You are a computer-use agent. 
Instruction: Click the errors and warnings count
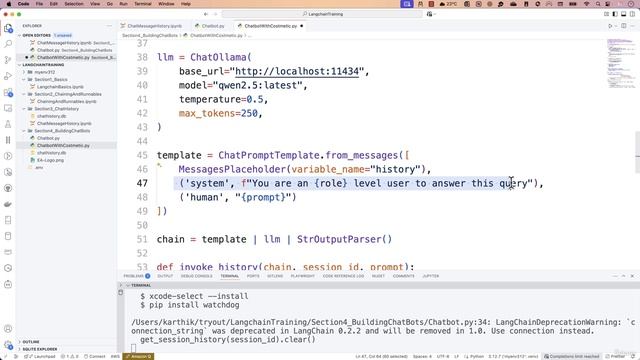[x=70, y=356]
